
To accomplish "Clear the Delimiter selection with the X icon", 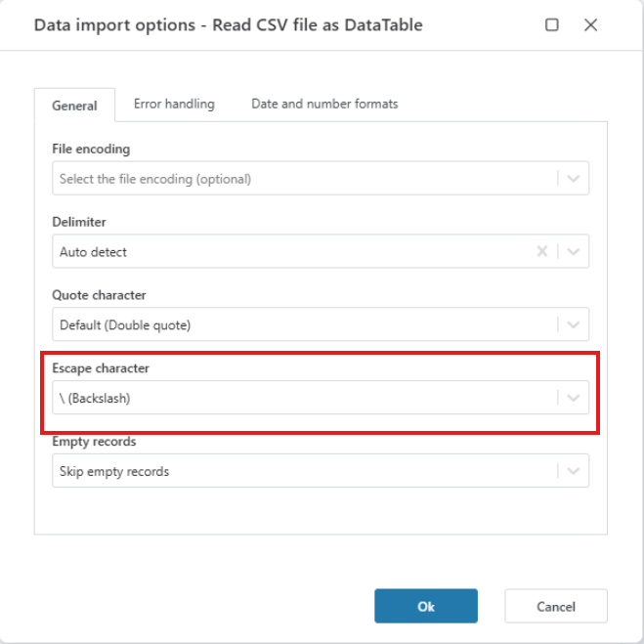I will click(541, 252).
